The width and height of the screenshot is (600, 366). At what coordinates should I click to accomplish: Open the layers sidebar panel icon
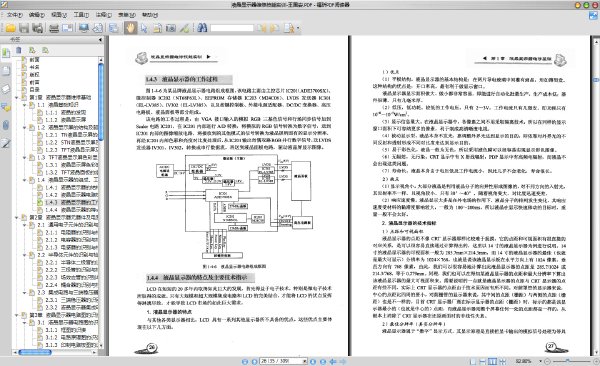pos(6,89)
